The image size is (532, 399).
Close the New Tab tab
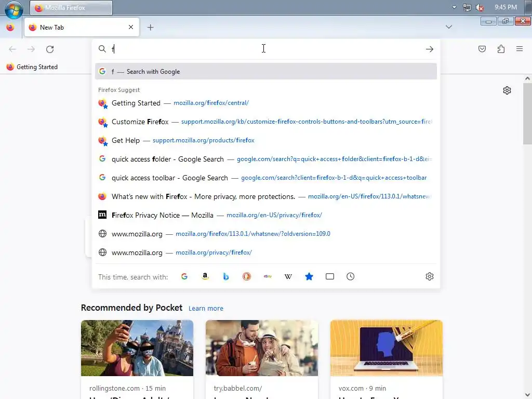click(x=130, y=27)
